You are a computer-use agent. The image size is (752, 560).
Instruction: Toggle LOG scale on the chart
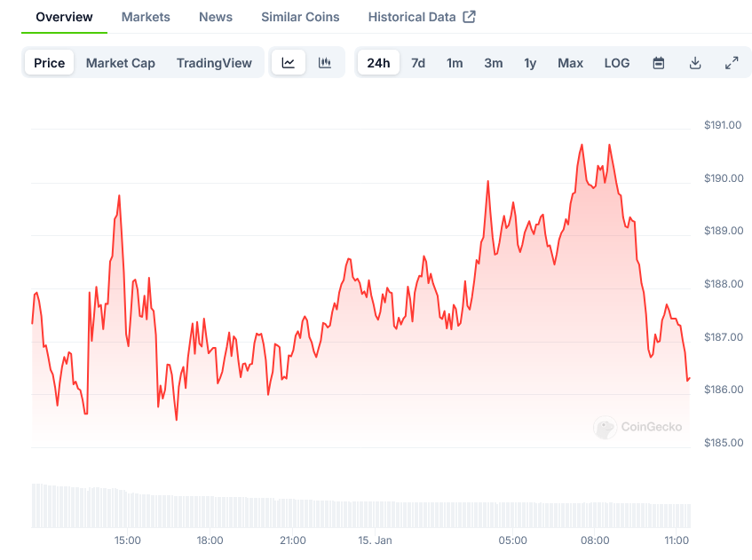click(x=617, y=63)
